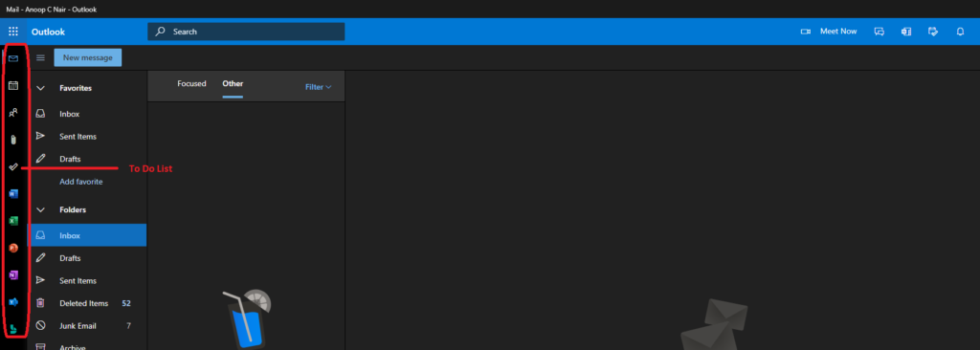This screenshot has width=980, height=350.
Task: Click the Add favorite link
Action: pyautogui.click(x=80, y=182)
